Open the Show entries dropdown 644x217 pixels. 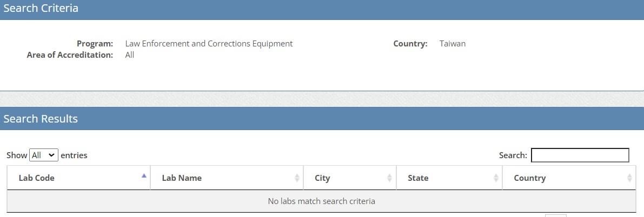44,155
